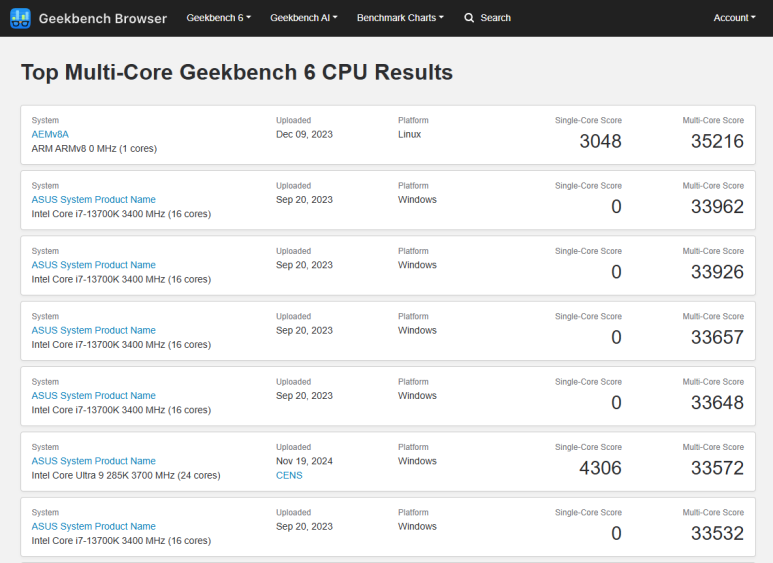Open the AEMv8A system result
The height and width of the screenshot is (563, 773).
pos(50,134)
